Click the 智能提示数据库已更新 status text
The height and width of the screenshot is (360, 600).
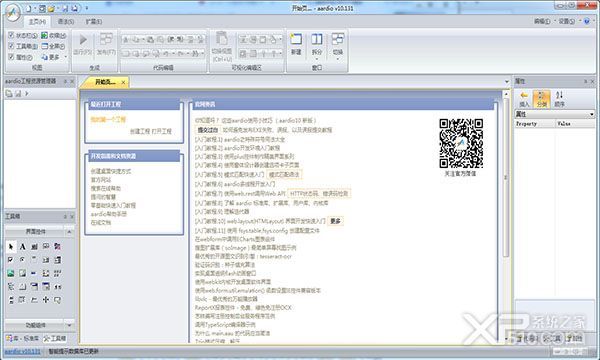[x=73, y=351]
